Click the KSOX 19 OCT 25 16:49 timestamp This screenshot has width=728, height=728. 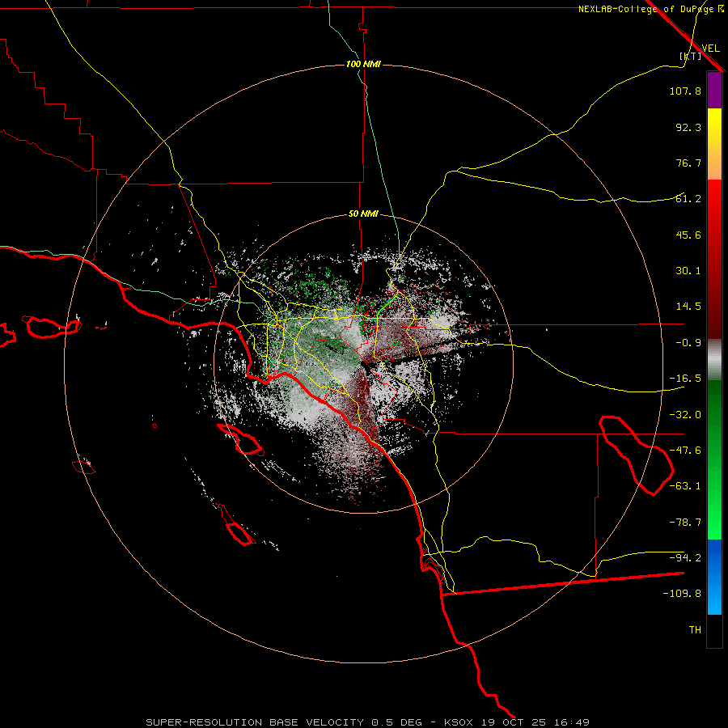(517, 722)
